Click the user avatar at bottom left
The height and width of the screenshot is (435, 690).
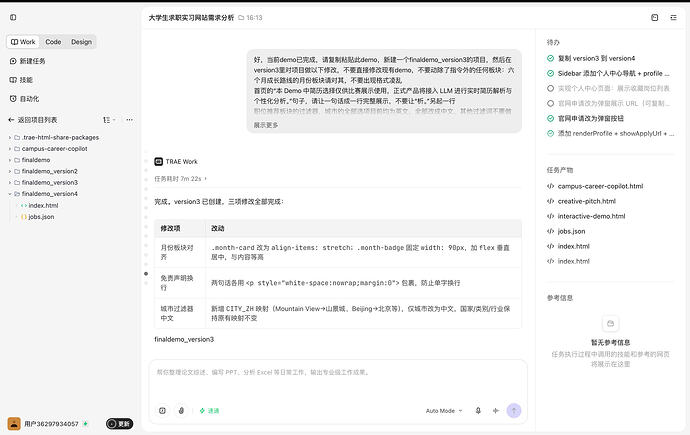[x=14, y=424]
